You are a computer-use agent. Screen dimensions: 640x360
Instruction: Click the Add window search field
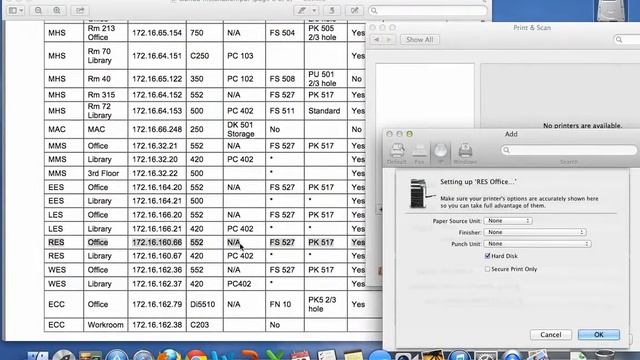click(569, 150)
